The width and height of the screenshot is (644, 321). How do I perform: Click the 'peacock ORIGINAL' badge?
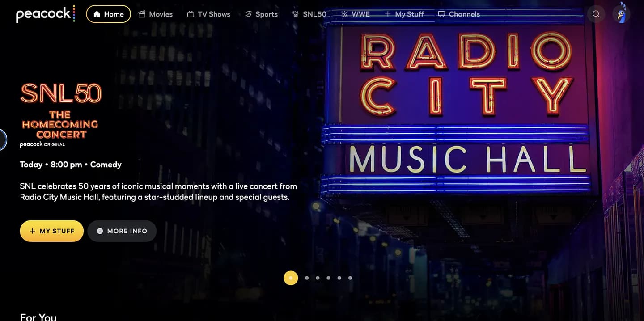[42, 144]
